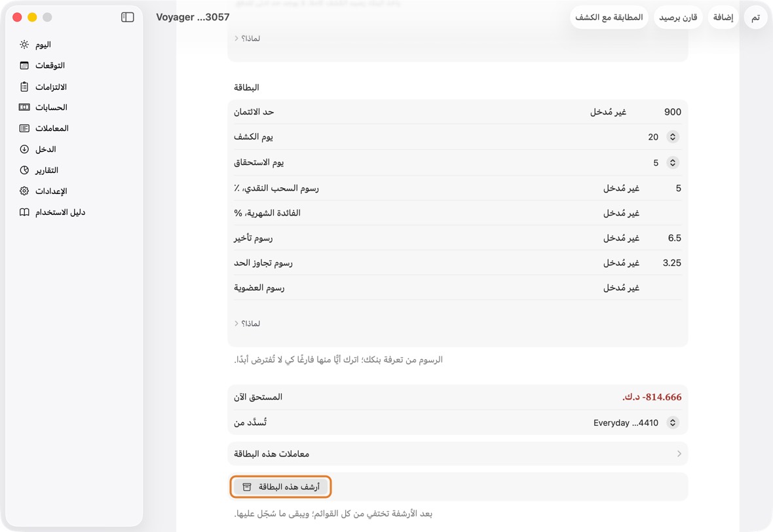This screenshot has width=773, height=532.
Task: Click أرشف هذه البطاقة button
Action: point(280,487)
